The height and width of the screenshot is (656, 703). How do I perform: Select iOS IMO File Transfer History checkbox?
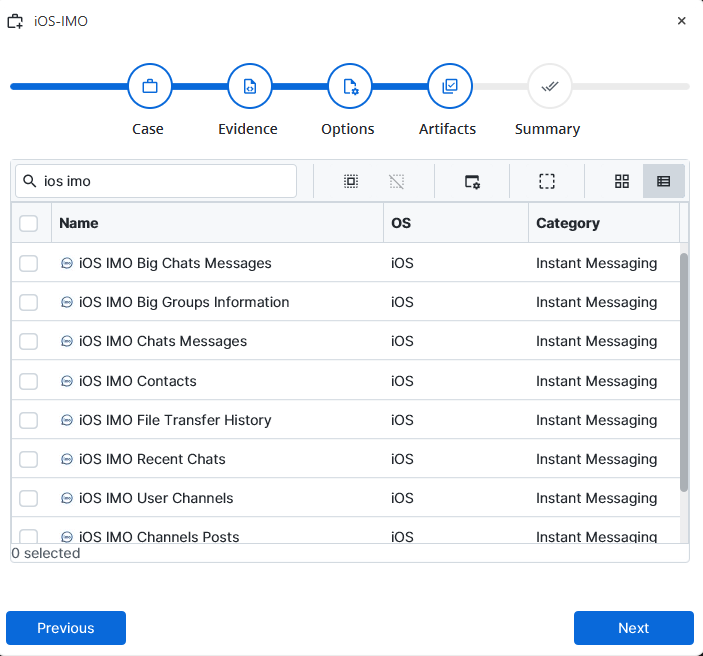[x=29, y=420]
